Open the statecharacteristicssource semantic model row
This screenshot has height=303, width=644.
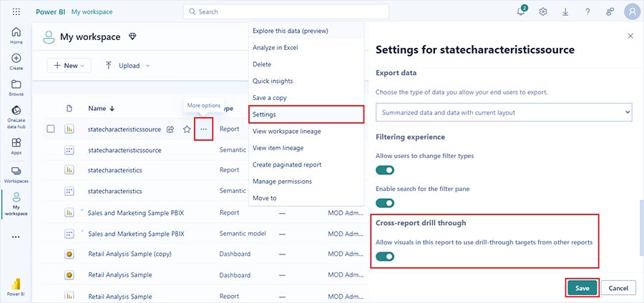[125, 150]
